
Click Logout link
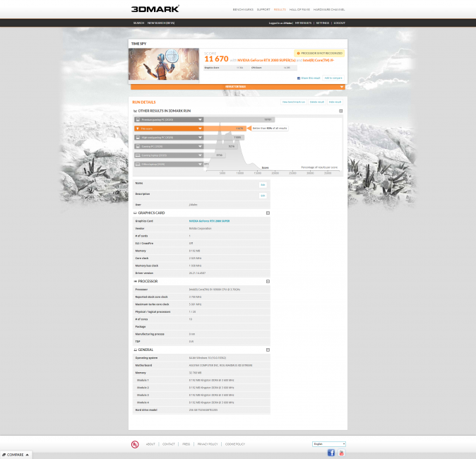(x=340, y=23)
